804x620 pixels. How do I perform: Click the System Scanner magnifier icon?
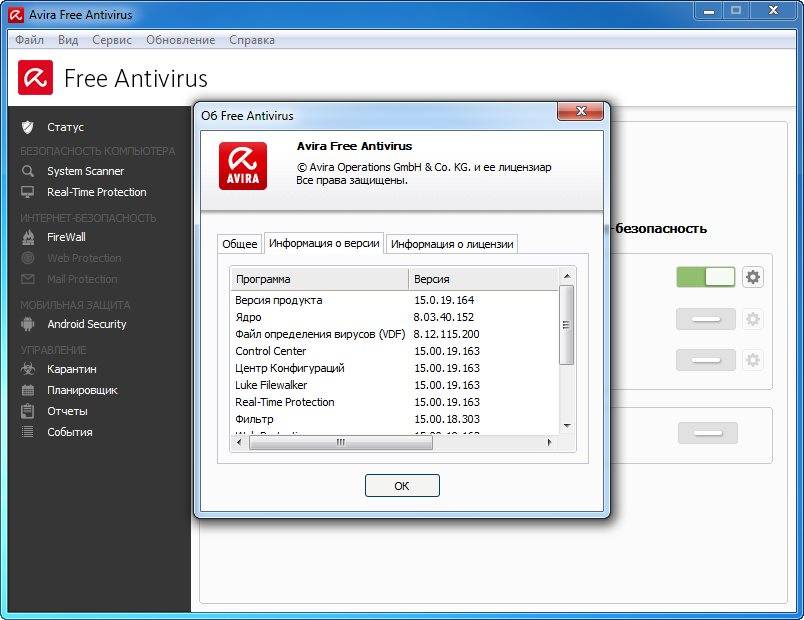(28, 171)
